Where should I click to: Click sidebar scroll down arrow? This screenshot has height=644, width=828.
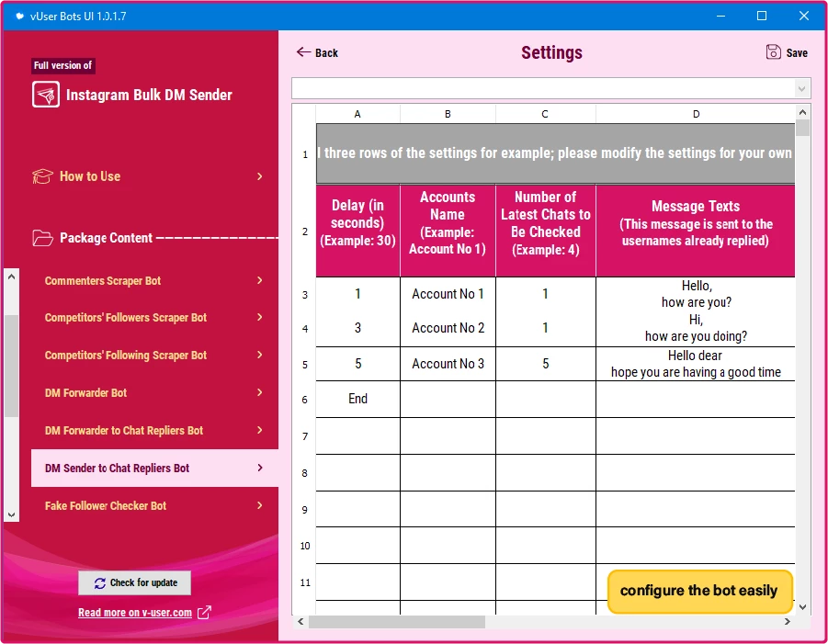(x=12, y=514)
